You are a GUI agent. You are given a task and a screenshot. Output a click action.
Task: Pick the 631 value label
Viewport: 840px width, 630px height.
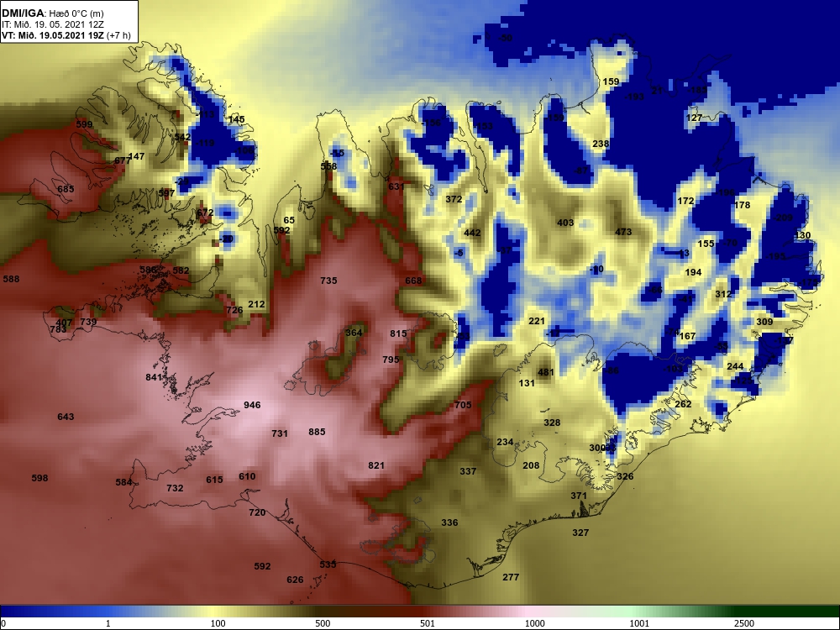(x=396, y=187)
